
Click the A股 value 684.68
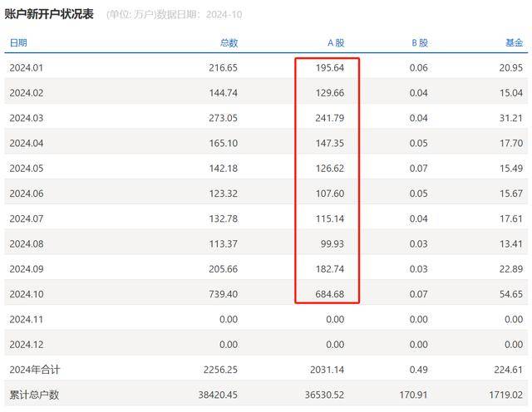click(x=329, y=294)
